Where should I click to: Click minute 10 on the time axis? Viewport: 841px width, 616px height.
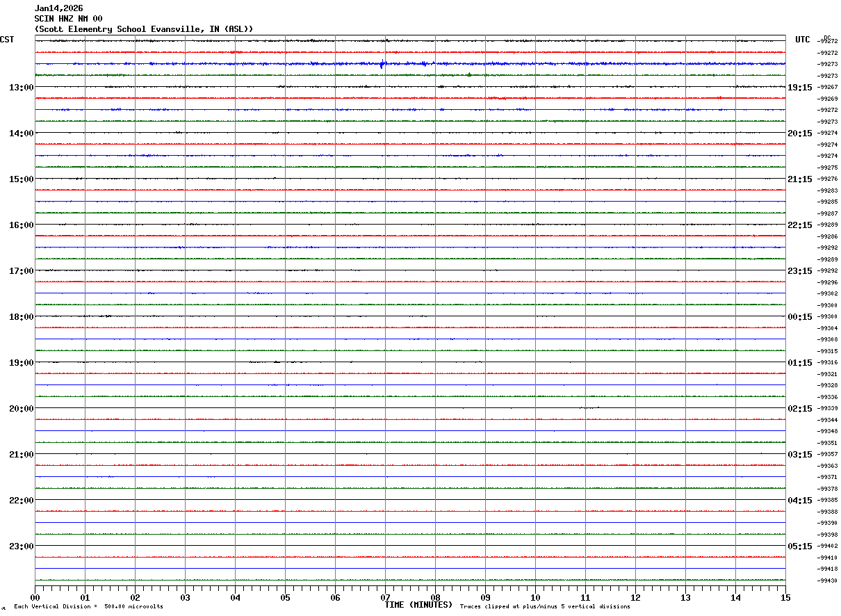[535, 597]
